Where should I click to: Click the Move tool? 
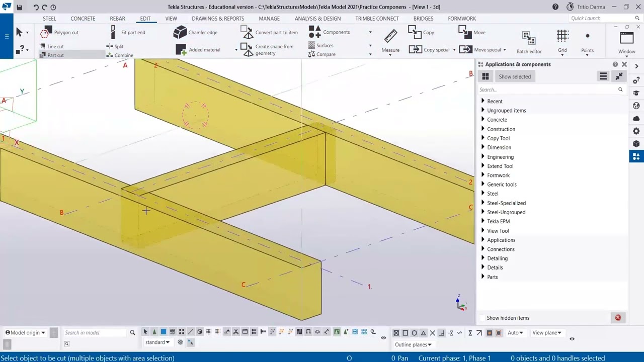point(472,32)
